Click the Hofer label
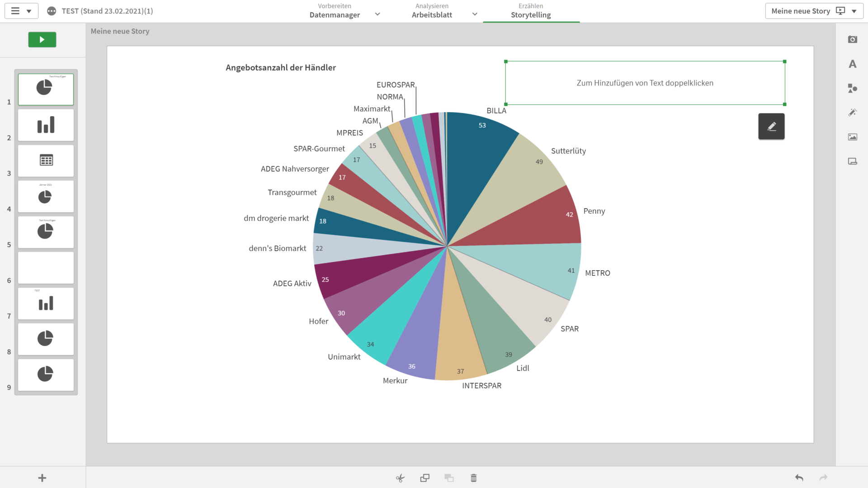868x488 pixels. pos(318,321)
